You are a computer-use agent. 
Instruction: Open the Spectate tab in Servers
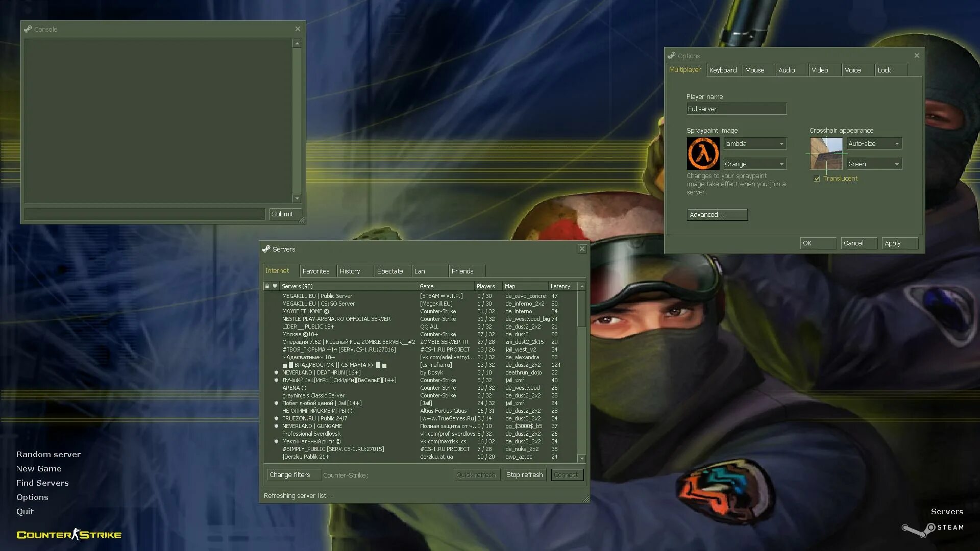pyautogui.click(x=392, y=271)
